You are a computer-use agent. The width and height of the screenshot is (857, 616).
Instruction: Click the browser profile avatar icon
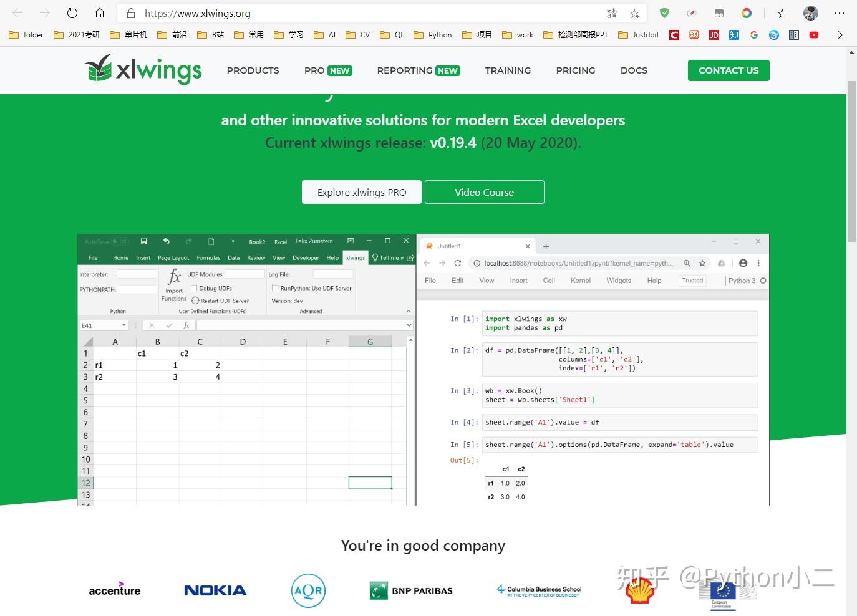tap(810, 13)
